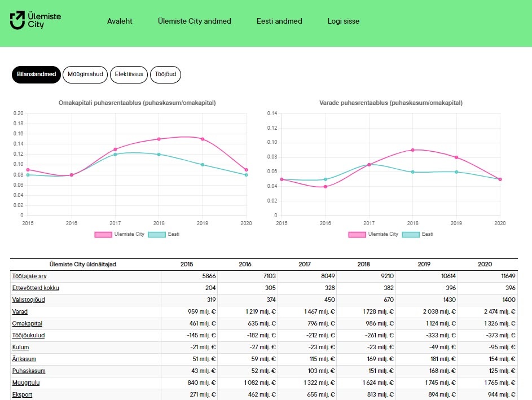This screenshot has height=400, width=532.
Task: Open the Eksport row link
Action: pos(22,394)
